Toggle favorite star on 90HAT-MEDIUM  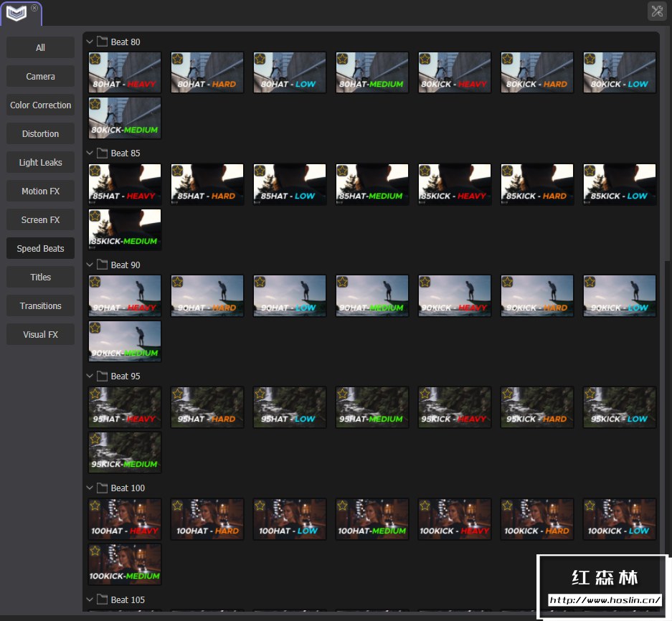tap(342, 282)
